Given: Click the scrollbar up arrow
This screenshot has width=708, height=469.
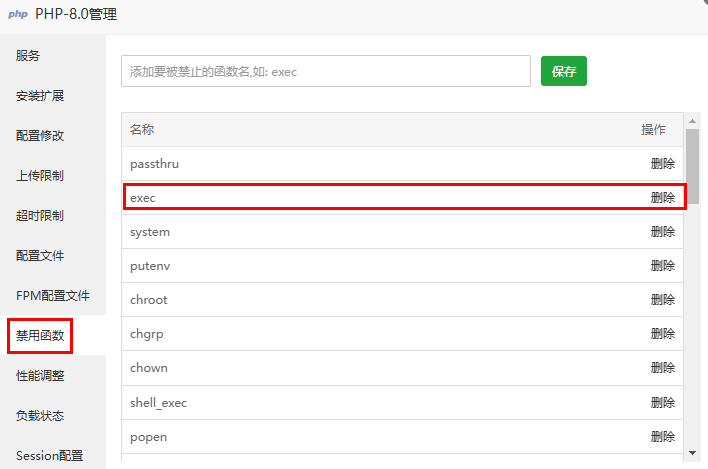Looking at the screenshot, I should (692, 121).
